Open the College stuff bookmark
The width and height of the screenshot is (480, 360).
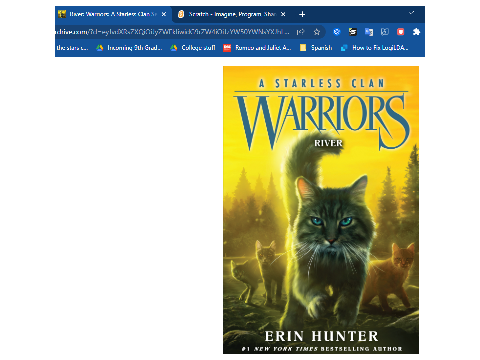(193, 48)
